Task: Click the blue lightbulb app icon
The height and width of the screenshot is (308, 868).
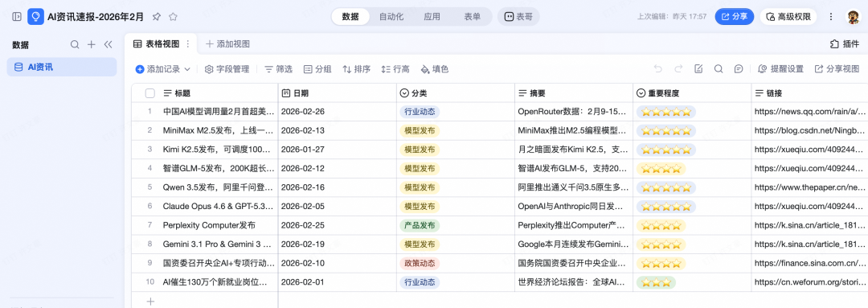Action: point(35,17)
